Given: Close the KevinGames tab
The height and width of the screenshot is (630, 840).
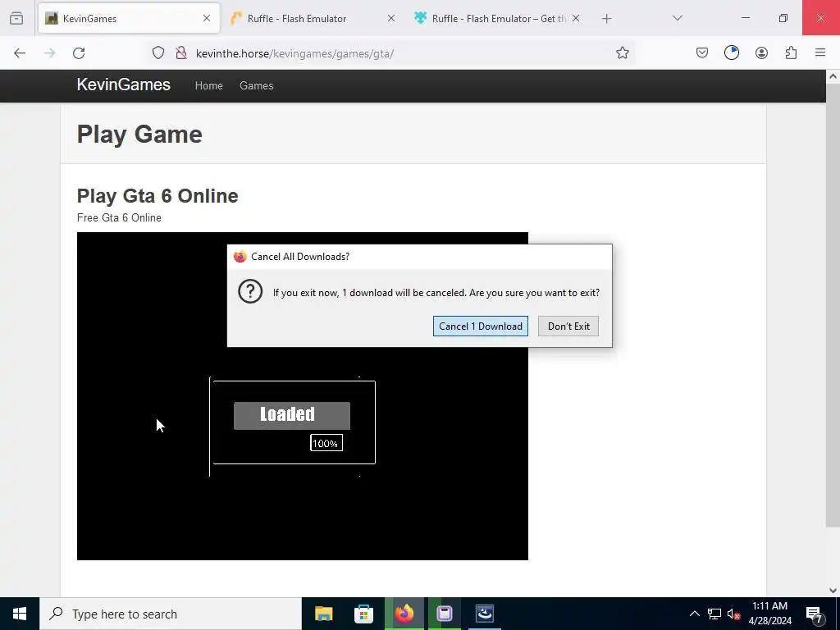Looking at the screenshot, I should [x=207, y=18].
